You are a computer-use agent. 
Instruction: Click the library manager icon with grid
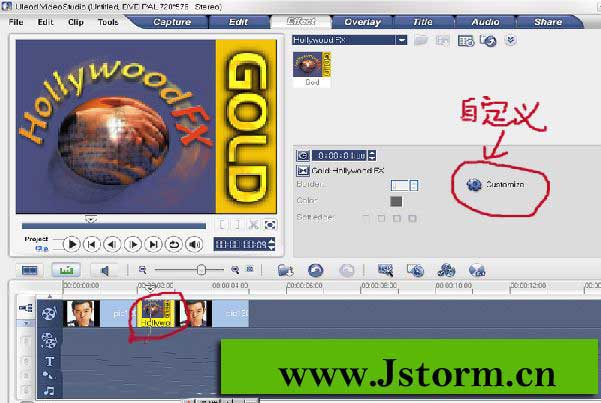coord(465,41)
